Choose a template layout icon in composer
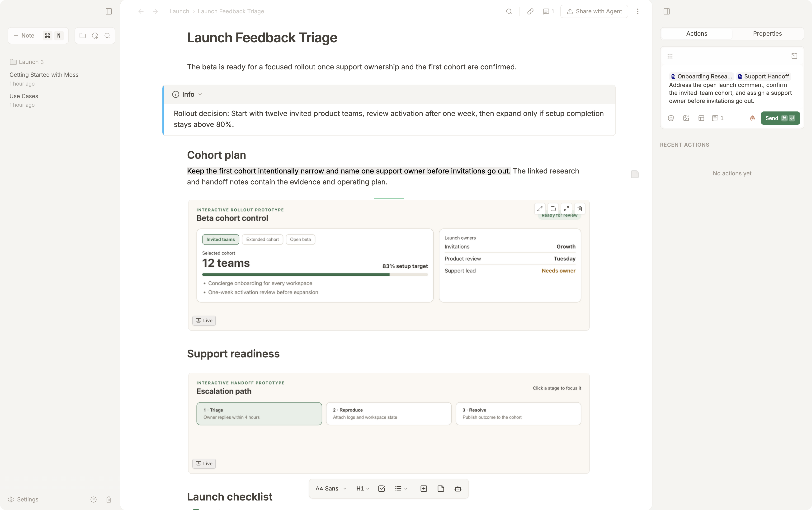This screenshot has height=510, width=812. 701,118
